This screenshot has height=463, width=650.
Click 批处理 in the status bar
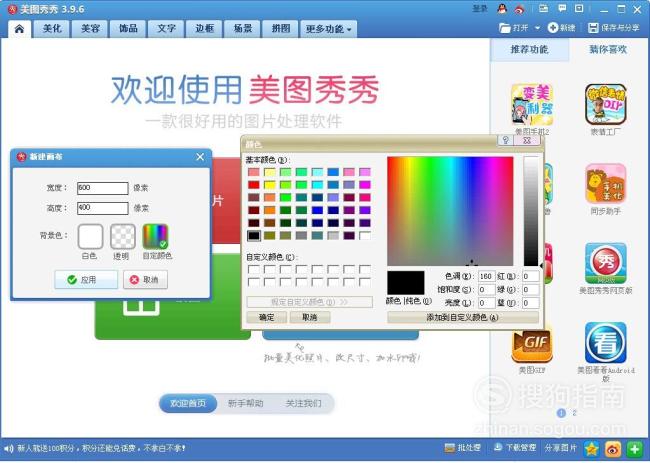tap(463, 448)
